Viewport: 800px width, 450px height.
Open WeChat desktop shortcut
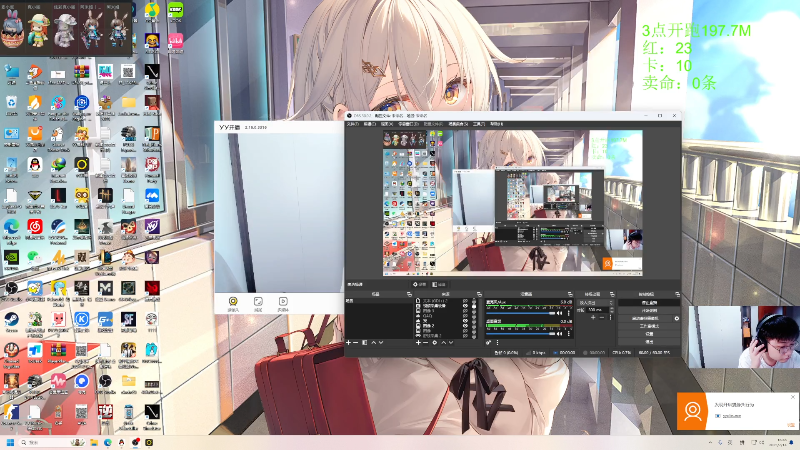point(35,257)
